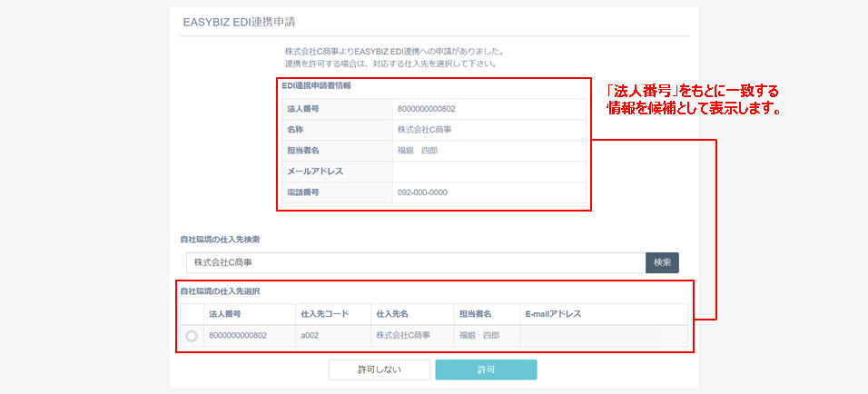Click the 仕入先名 column header
The image size is (868, 394).
coord(393,314)
